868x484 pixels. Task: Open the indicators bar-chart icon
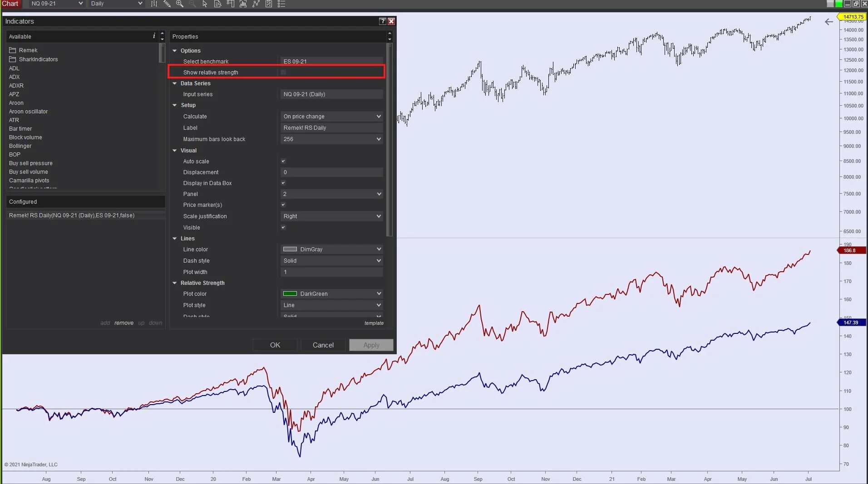[x=243, y=4]
